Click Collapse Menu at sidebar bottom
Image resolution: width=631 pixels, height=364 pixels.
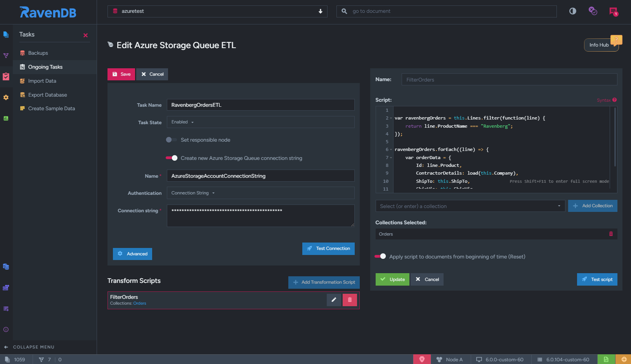tap(29, 347)
